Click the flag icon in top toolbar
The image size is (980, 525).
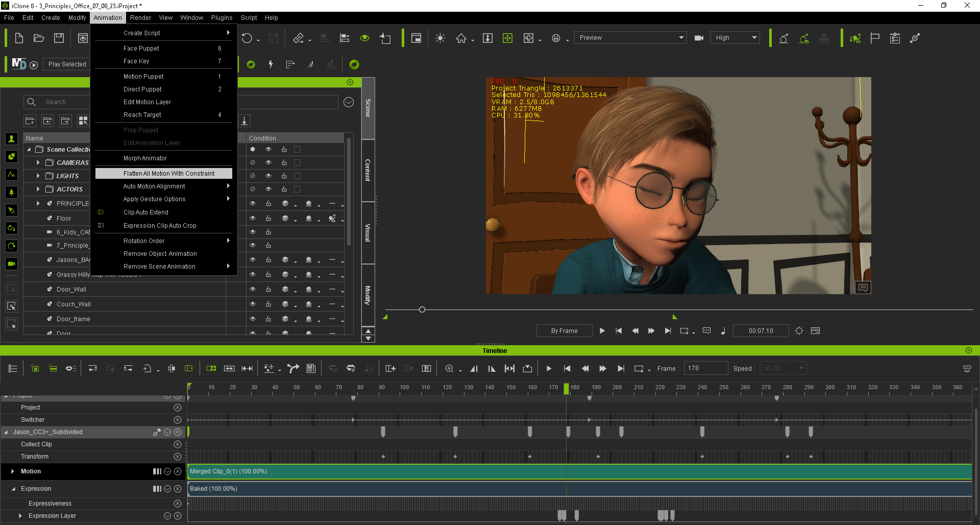pyautogui.click(x=875, y=38)
